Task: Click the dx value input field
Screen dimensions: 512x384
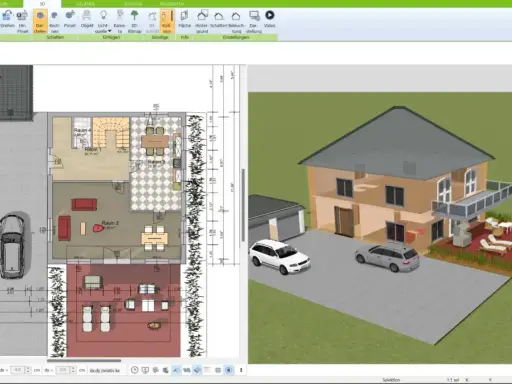Action: click(x=18, y=370)
